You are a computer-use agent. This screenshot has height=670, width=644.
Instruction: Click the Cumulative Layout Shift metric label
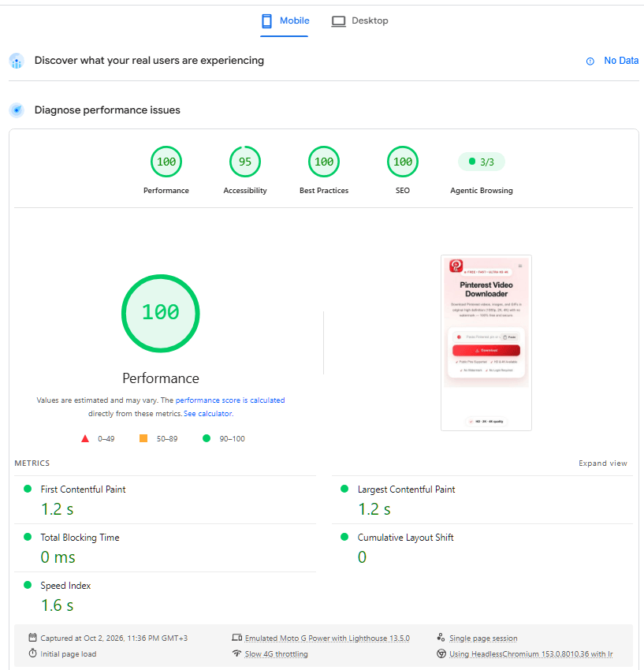(405, 538)
